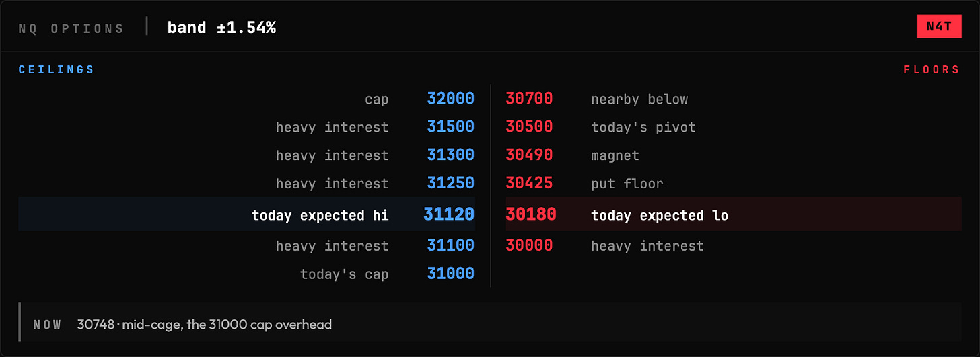Click the 'put floor' label text
This screenshot has width=980, height=357.
pyautogui.click(x=627, y=184)
